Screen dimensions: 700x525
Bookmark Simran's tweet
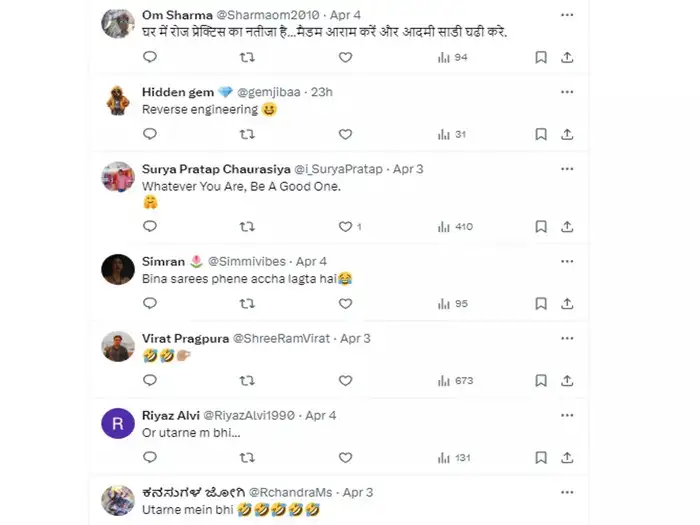[x=540, y=303]
